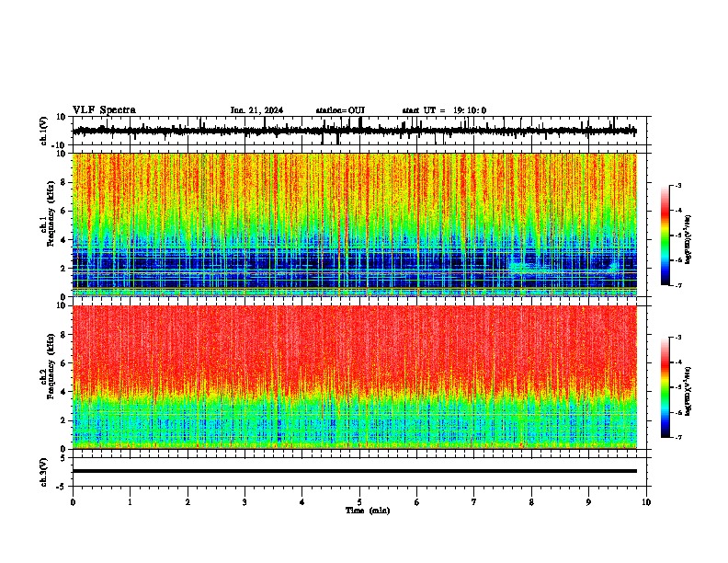
Task: Click the -3 label on ch.1 colorbar
Action: [x=677, y=185]
